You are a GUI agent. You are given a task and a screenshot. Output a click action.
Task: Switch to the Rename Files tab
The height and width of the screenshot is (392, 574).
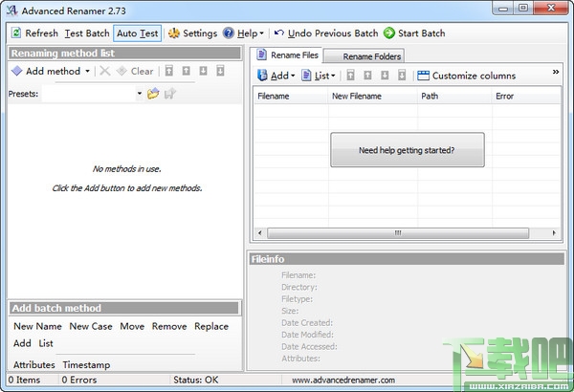(x=287, y=54)
